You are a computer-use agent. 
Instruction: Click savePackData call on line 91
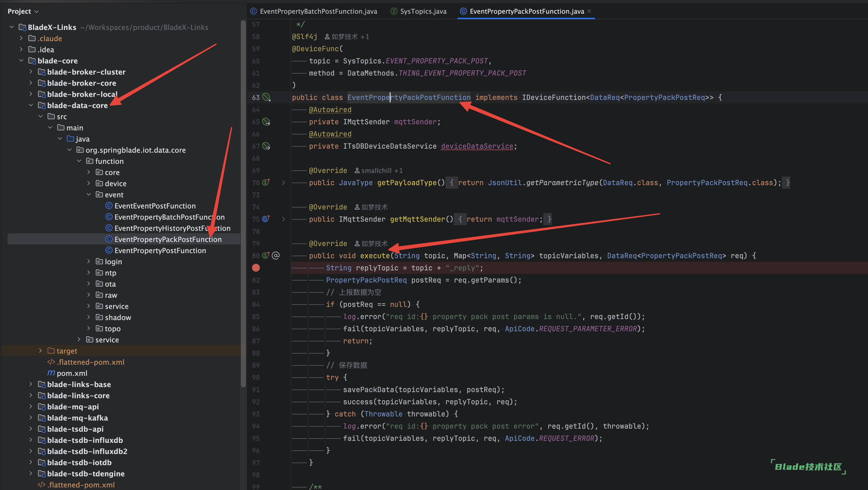pos(368,390)
